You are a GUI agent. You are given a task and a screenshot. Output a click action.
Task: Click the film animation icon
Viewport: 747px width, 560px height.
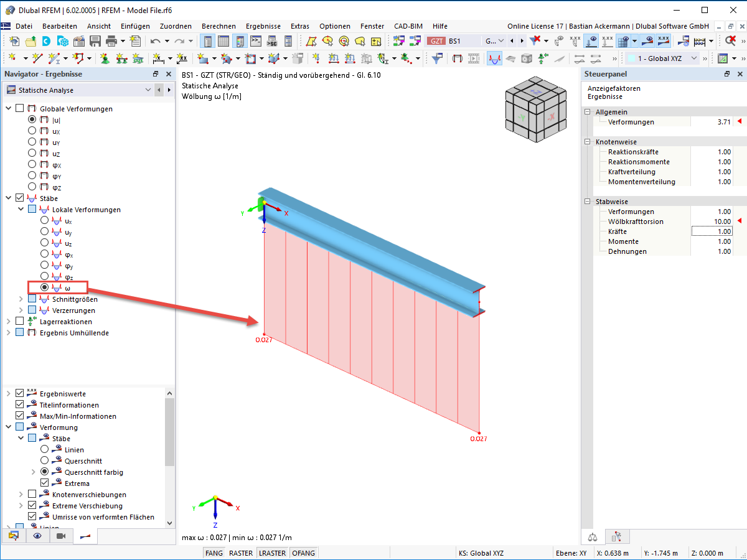(x=474, y=58)
